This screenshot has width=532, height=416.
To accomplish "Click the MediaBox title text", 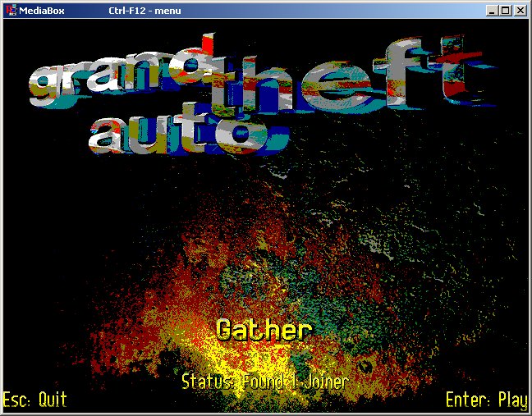I will pos(41,11).
